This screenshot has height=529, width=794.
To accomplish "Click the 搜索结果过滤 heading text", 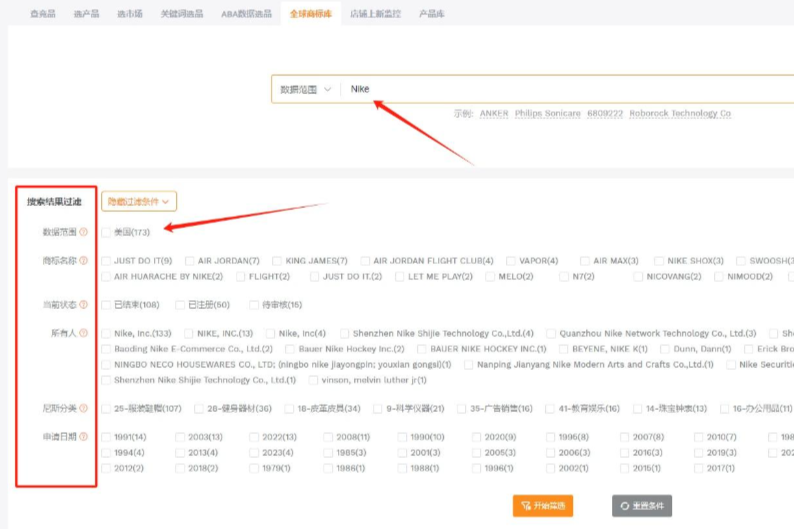I will [x=54, y=202].
